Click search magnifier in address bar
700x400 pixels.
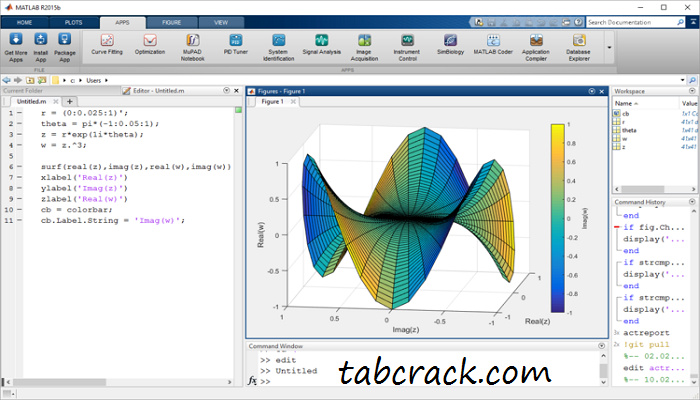point(692,80)
